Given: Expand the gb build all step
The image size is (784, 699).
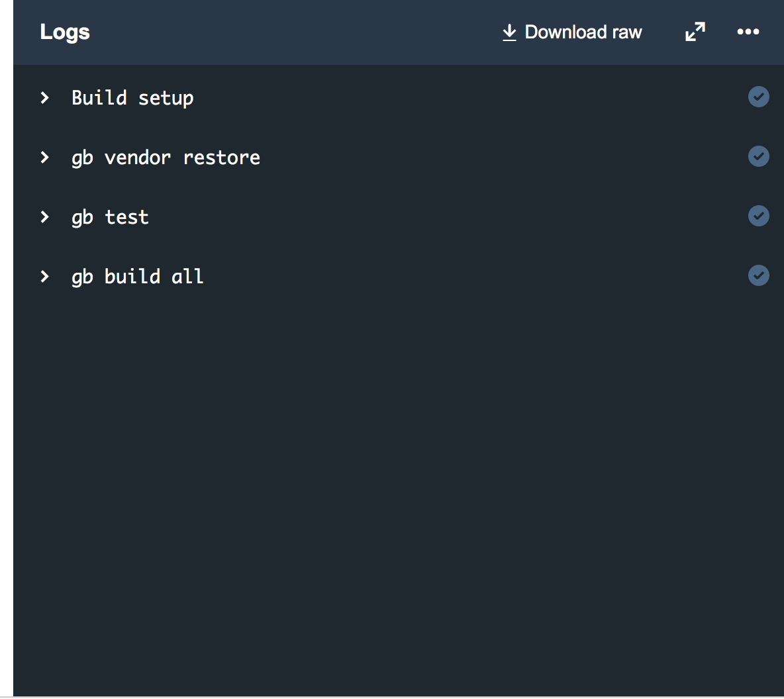Looking at the screenshot, I should coord(44,277).
